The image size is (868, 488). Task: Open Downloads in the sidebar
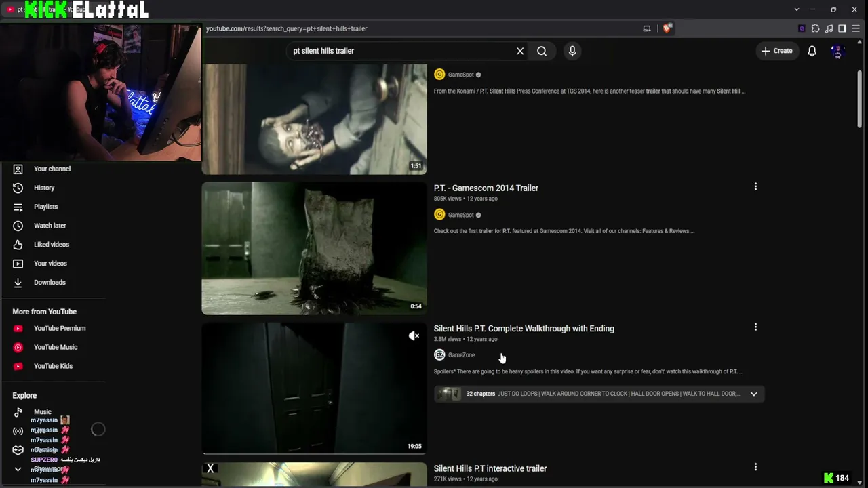(x=50, y=283)
